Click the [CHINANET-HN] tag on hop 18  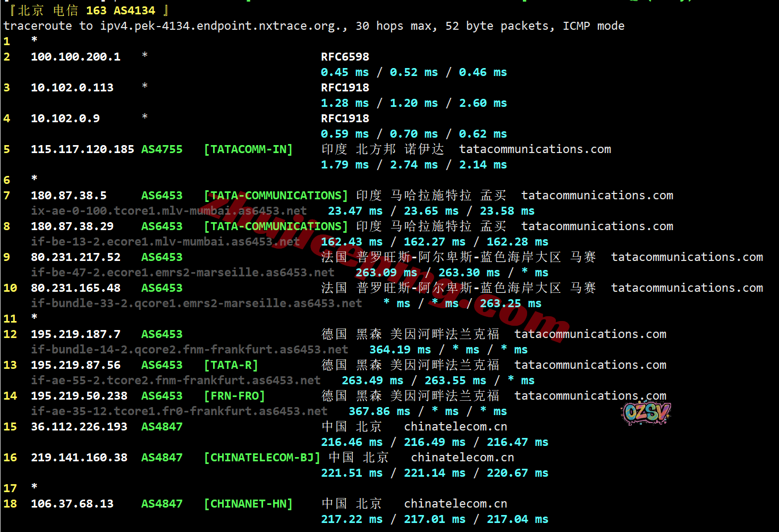coord(248,504)
